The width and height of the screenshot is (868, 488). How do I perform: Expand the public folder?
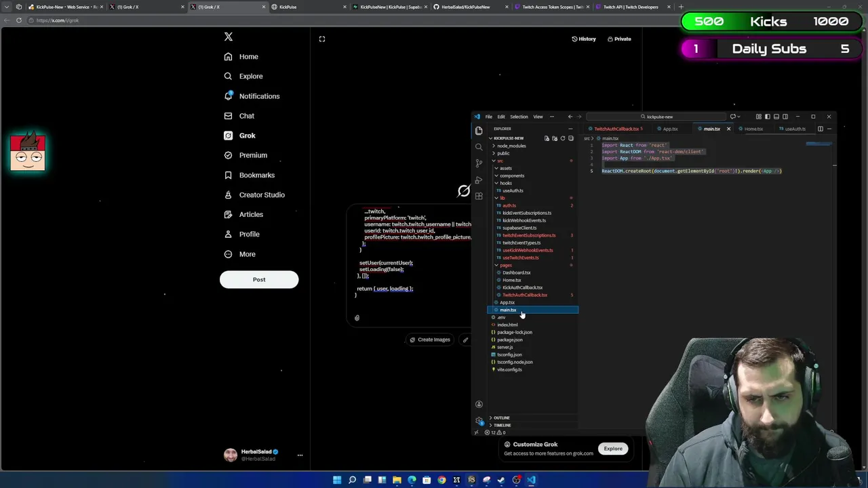click(x=503, y=153)
